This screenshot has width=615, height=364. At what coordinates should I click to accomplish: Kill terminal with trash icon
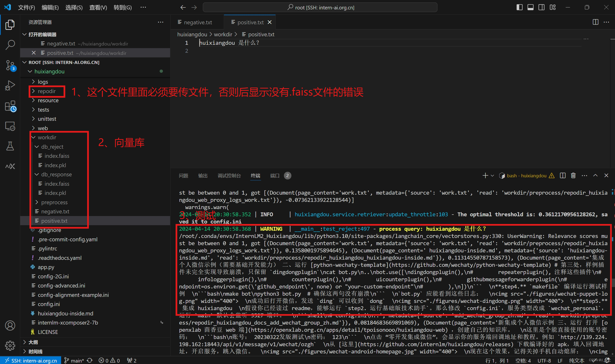[573, 176]
